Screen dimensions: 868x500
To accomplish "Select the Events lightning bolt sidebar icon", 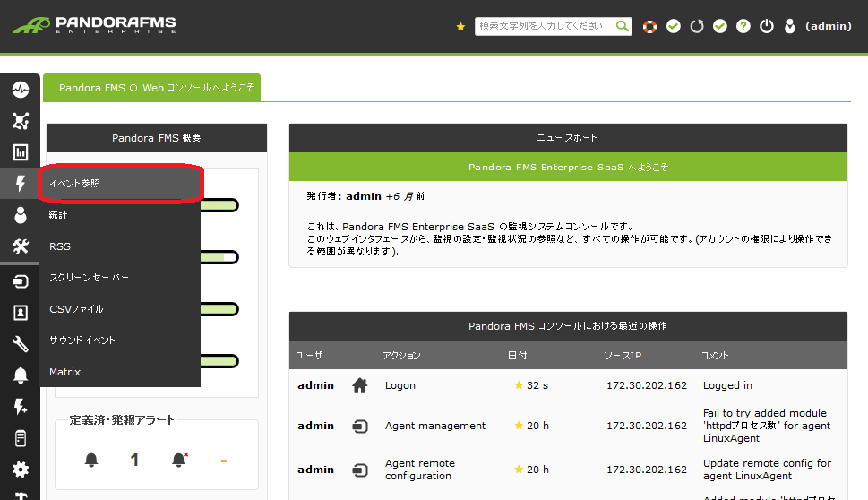I will (20, 184).
